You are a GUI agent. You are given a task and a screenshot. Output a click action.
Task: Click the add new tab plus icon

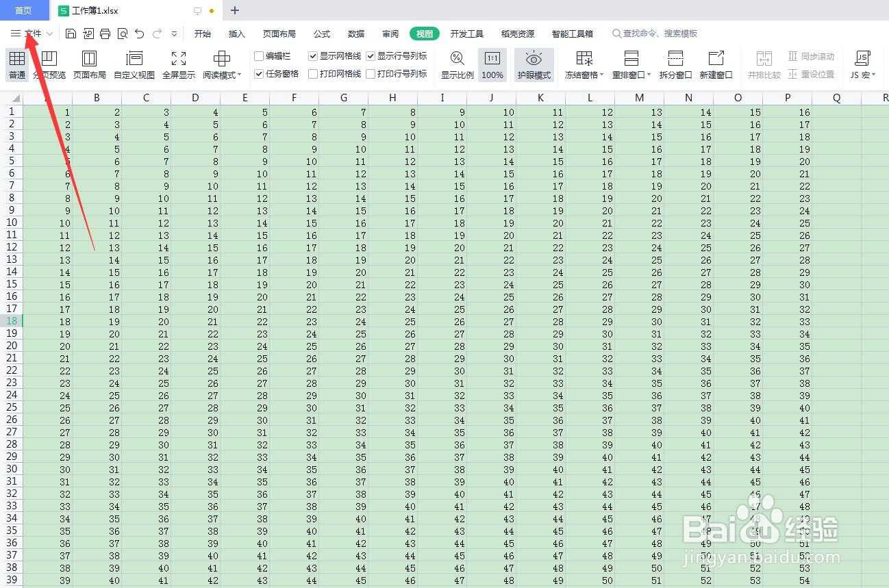235,10
